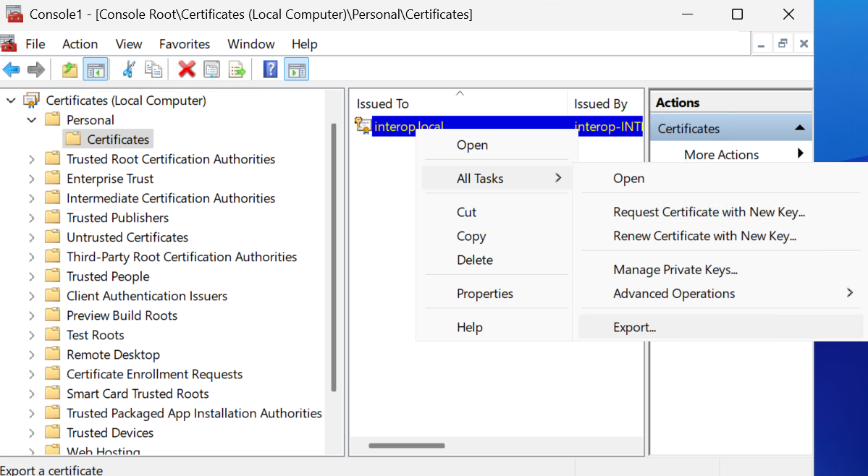Screen dimensions: 868x476
Task: Click the Forward arrow toolbar icon
Action: tap(36, 69)
